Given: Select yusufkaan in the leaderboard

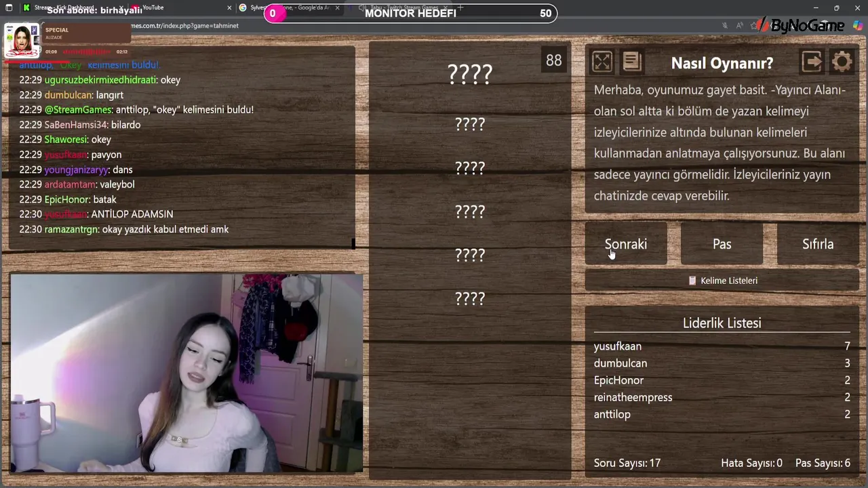Looking at the screenshot, I should pyautogui.click(x=618, y=346).
